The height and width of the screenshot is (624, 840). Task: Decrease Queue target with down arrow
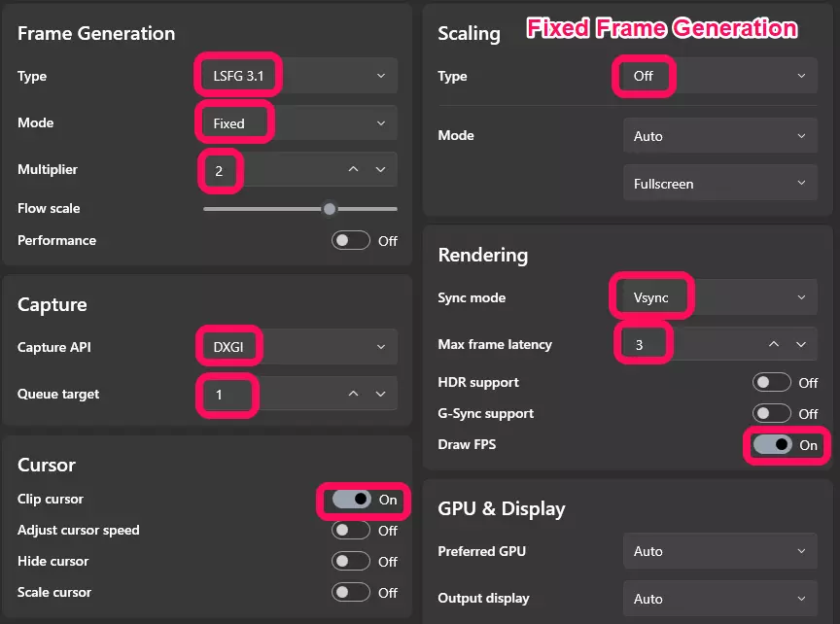coord(380,394)
